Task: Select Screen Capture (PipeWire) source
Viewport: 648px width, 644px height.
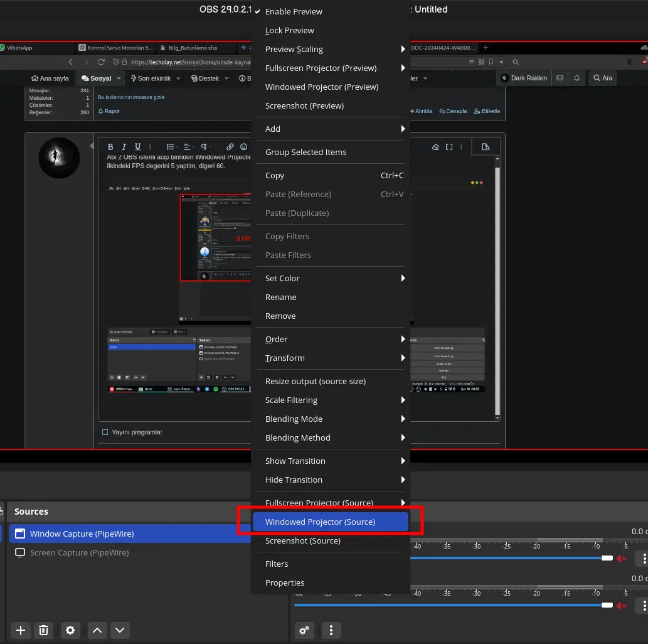Action: [130, 553]
